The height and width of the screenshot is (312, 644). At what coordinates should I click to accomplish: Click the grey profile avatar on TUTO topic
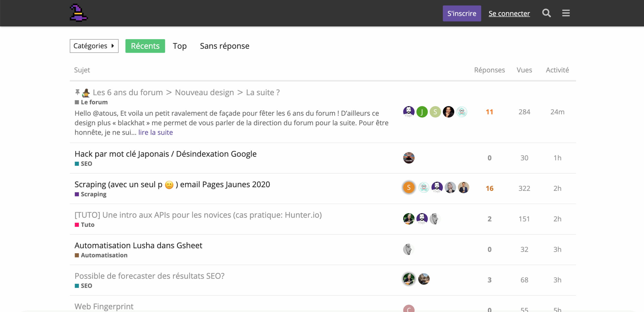point(435,219)
